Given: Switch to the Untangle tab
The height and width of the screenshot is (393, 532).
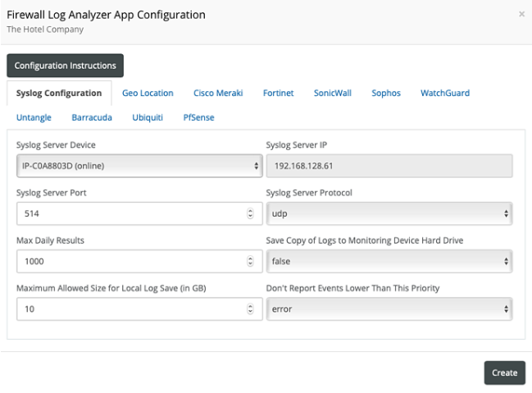Looking at the screenshot, I should pos(34,117).
